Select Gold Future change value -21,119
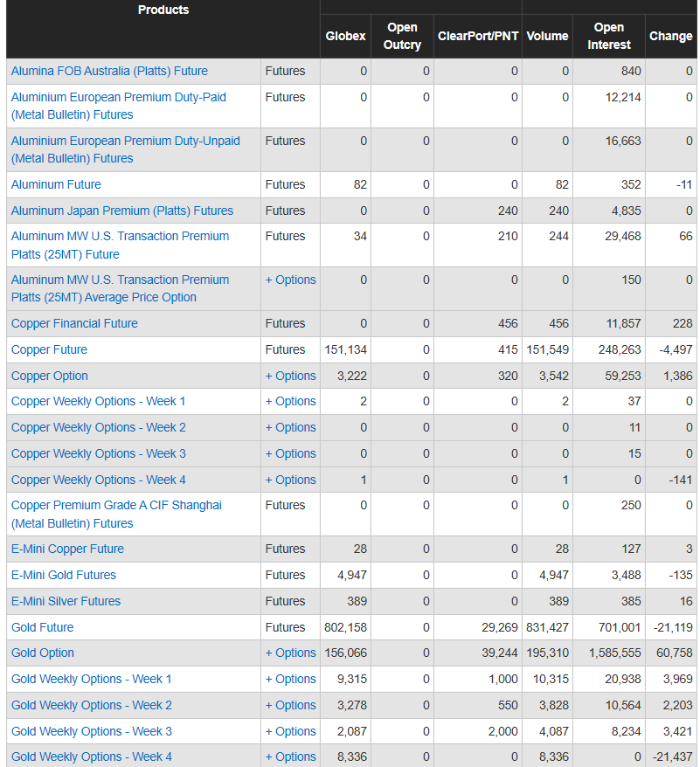The width and height of the screenshot is (700, 767). tap(673, 627)
